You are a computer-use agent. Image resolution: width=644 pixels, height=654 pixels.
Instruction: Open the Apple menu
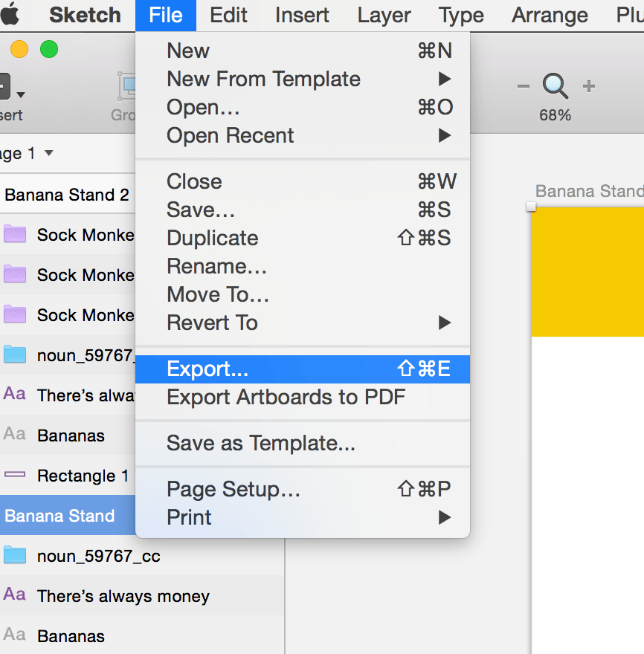[x=10, y=15]
